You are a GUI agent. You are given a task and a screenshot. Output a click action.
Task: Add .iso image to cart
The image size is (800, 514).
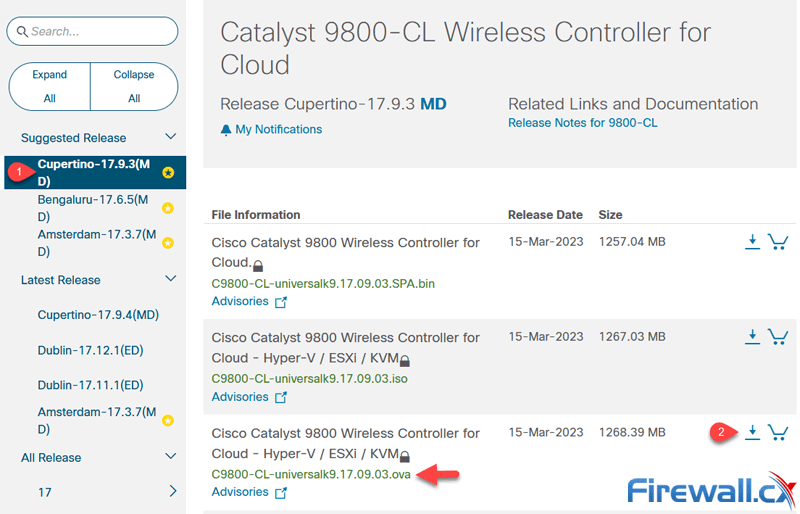click(x=777, y=337)
